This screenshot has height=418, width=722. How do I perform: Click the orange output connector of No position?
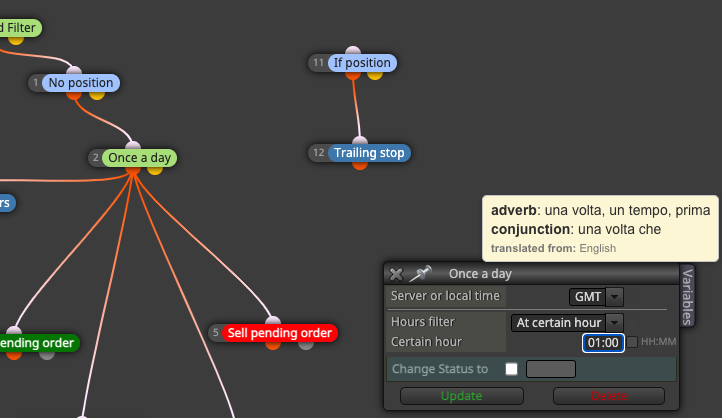click(x=74, y=95)
